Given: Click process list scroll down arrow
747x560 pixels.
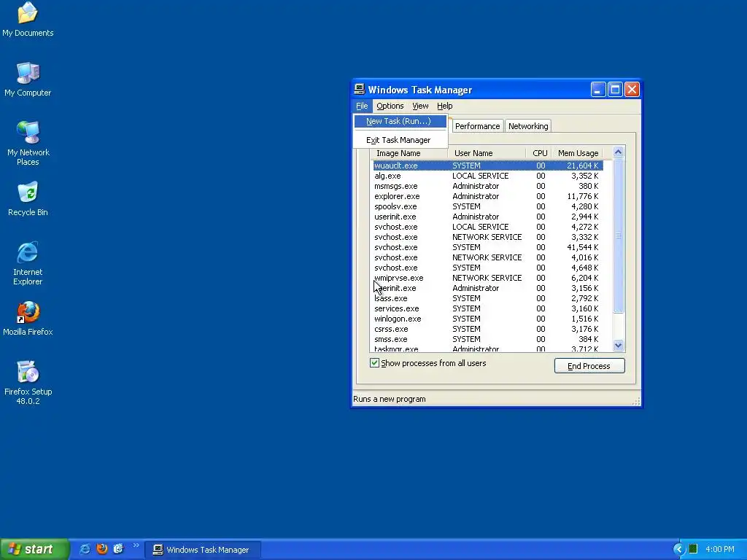Looking at the screenshot, I should click(619, 345).
